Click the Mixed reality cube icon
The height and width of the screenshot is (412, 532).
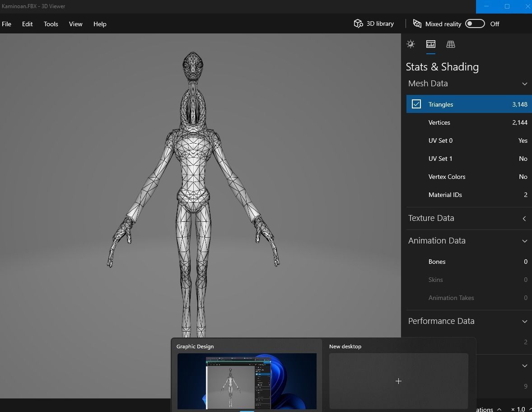point(417,23)
